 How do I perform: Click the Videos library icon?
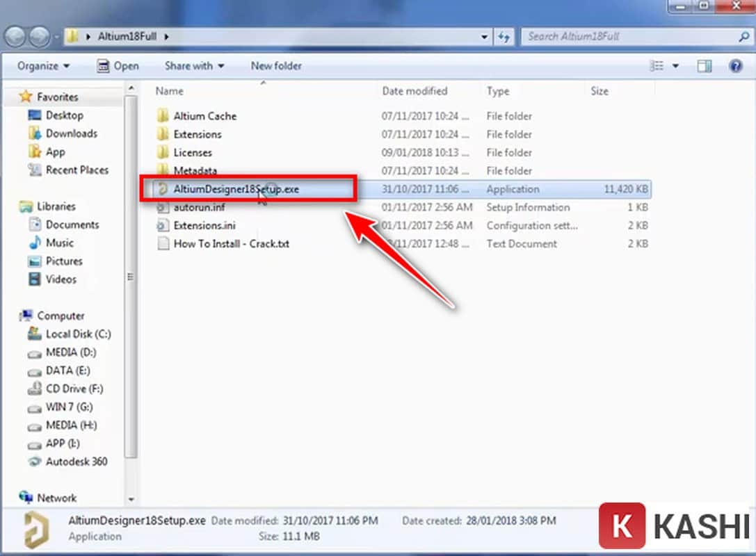34,279
